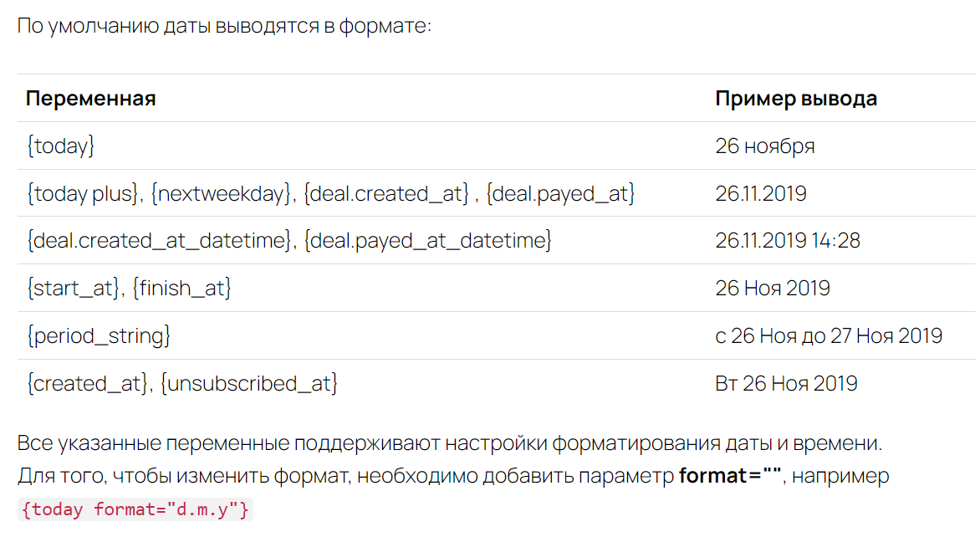The width and height of the screenshot is (980, 537).
Task: Click the {deal.payed_at_datetime} variable
Action: click(427, 240)
